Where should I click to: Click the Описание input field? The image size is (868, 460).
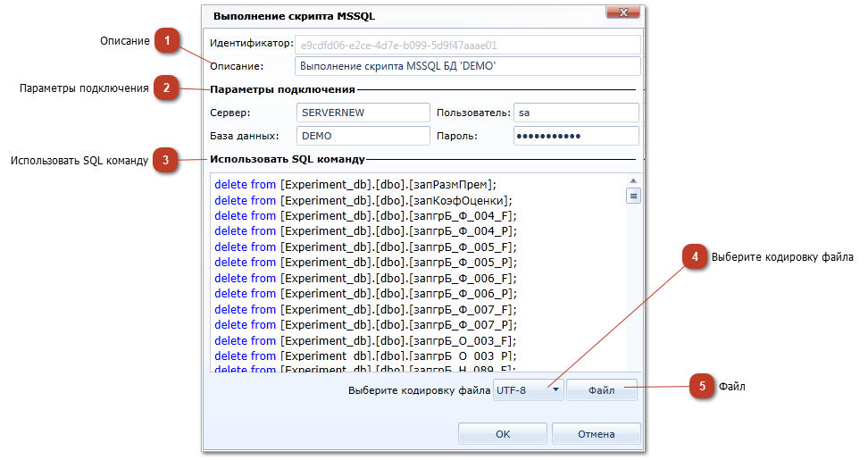pyautogui.click(x=468, y=66)
